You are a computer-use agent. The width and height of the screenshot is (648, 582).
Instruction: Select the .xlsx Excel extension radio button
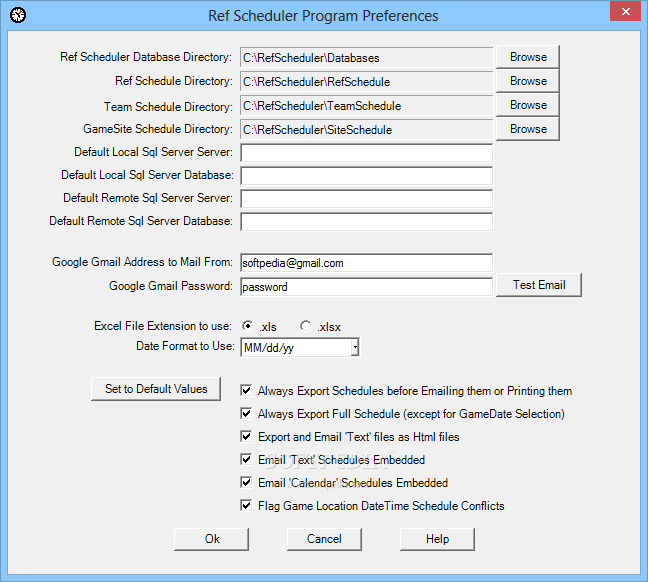(305, 326)
